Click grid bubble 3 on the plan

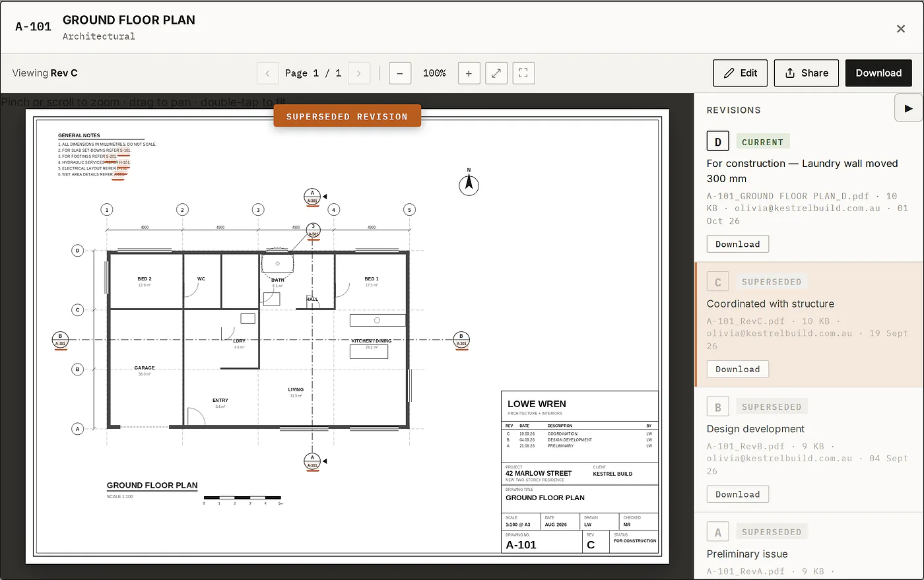coord(258,210)
